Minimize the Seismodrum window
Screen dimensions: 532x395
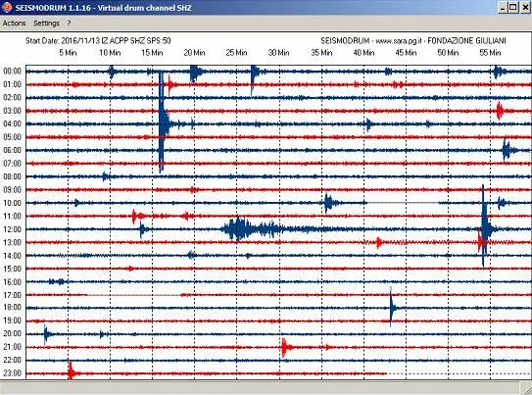tap(504, 8)
